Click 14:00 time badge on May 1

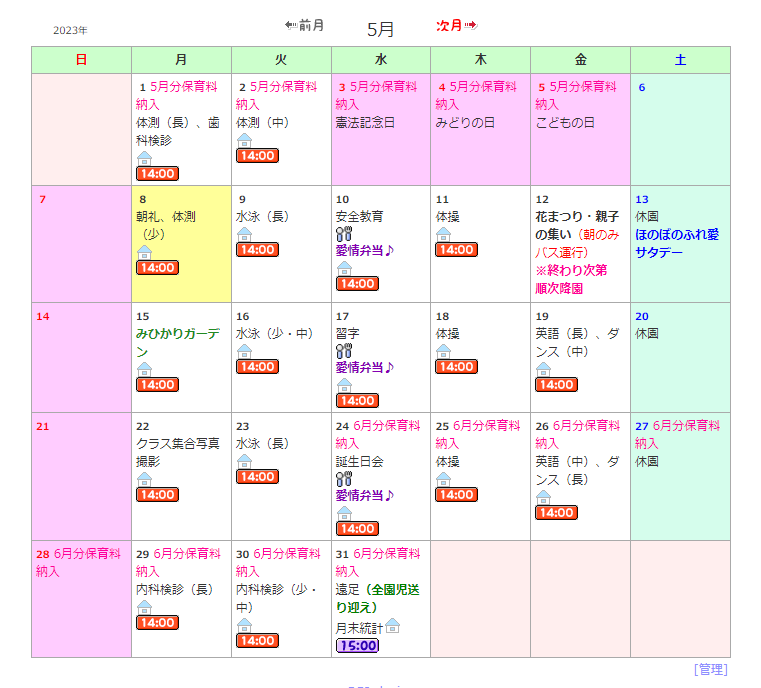pyautogui.click(x=157, y=173)
